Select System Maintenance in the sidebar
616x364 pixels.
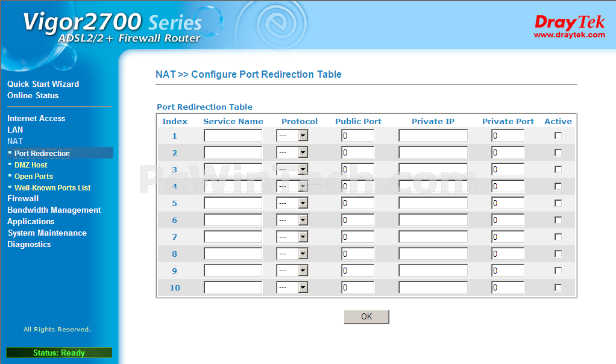(x=47, y=233)
